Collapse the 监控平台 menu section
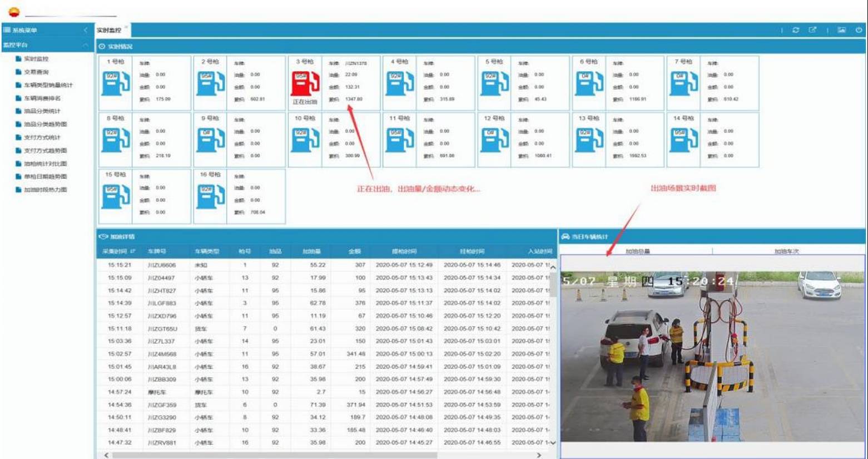868x459 pixels. pos(86,45)
